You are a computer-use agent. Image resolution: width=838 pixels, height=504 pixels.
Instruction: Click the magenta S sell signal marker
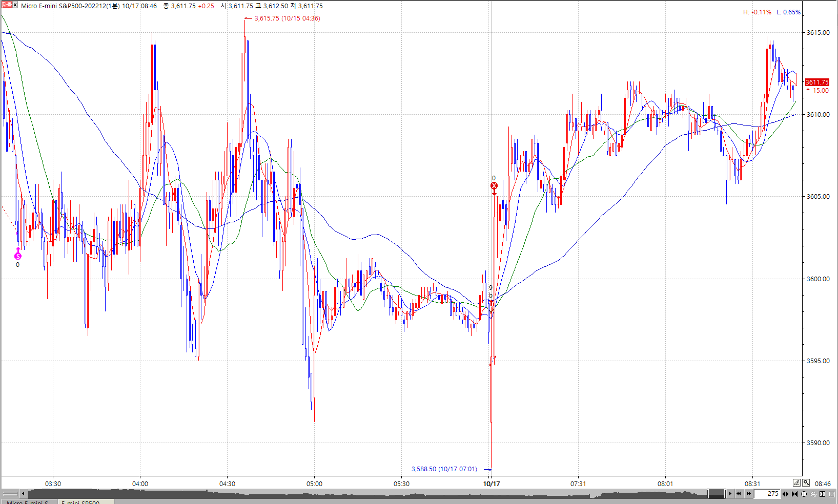(x=18, y=256)
